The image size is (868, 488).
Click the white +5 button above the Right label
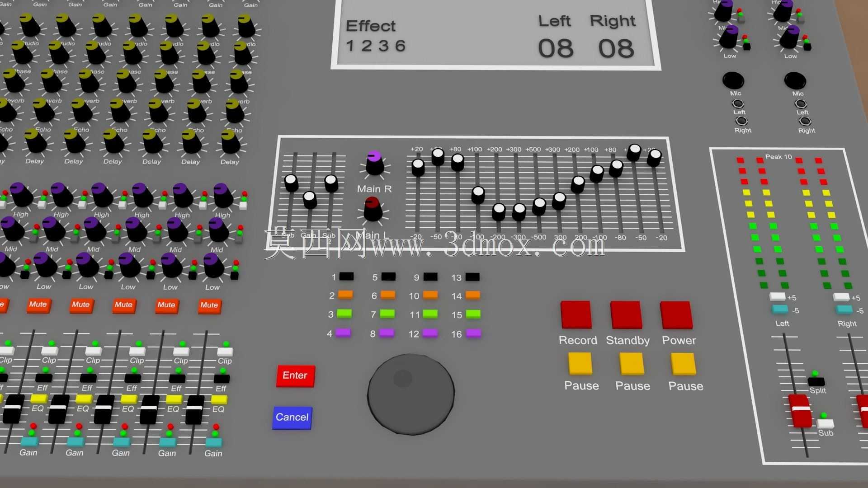pos(841,297)
